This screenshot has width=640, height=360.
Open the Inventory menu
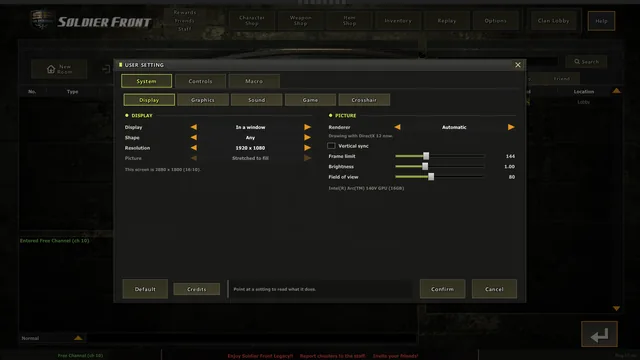pos(398,20)
